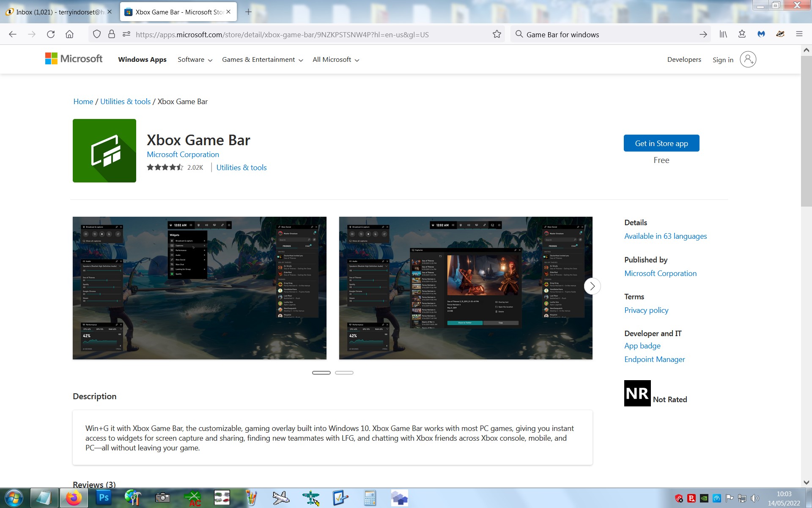Image resolution: width=812 pixels, height=508 pixels.
Task: Open the Firefox home page
Action: pos(69,34)
